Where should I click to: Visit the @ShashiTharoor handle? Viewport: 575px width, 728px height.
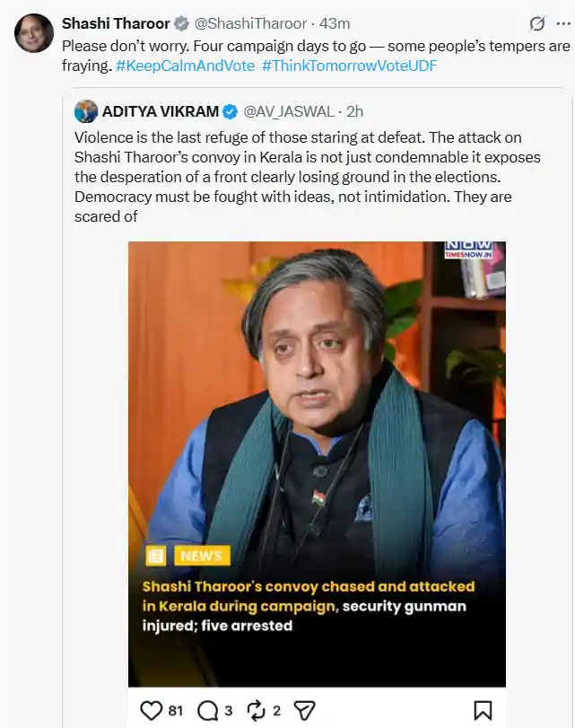point(250,23)
